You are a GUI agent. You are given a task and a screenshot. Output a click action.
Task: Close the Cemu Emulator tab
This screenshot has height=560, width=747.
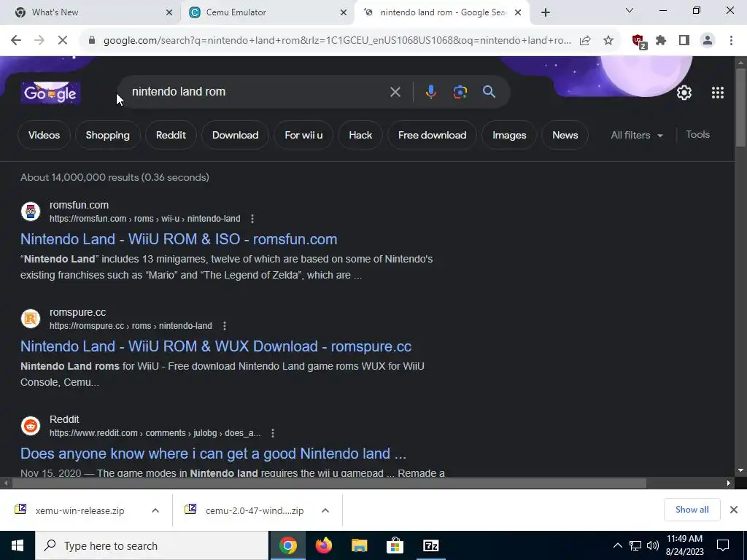[x=344, y=12]
